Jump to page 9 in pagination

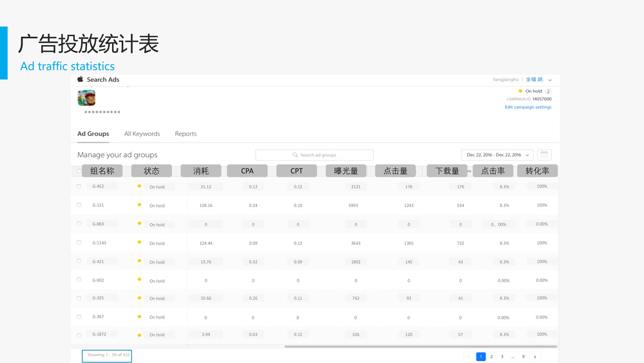coord(524,357)
